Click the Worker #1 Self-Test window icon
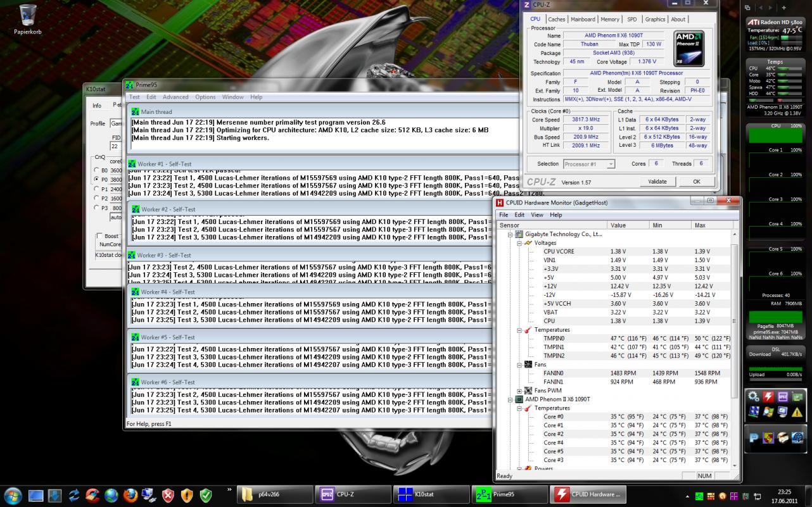The width and height of the screenshot is (812, 507). click(x=133, y=164)
